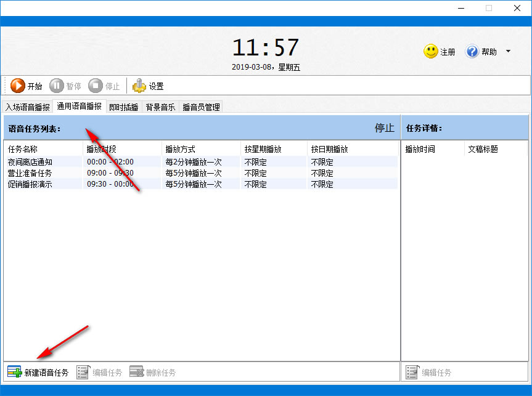Select the 营业准备任务 task row

click(x=201, y=173)
